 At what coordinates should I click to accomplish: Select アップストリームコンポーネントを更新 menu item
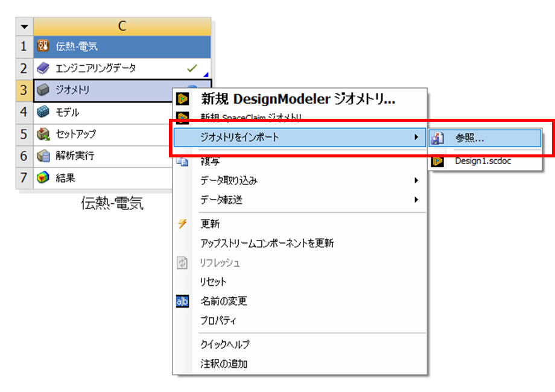300,243
